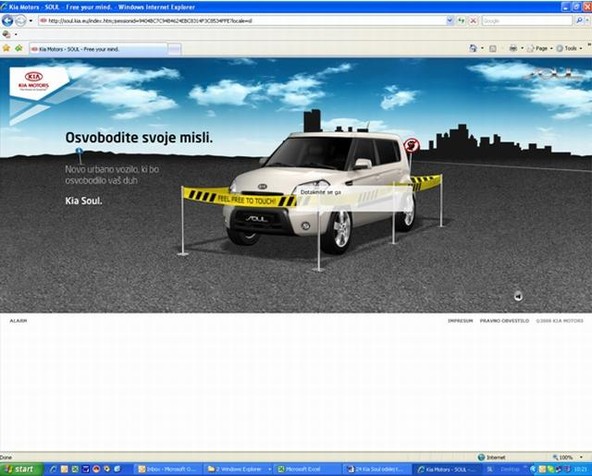Screen dimensions: 592x476
Task: Open the Windows Explorer taskbar group
Action: pos(239,469)
